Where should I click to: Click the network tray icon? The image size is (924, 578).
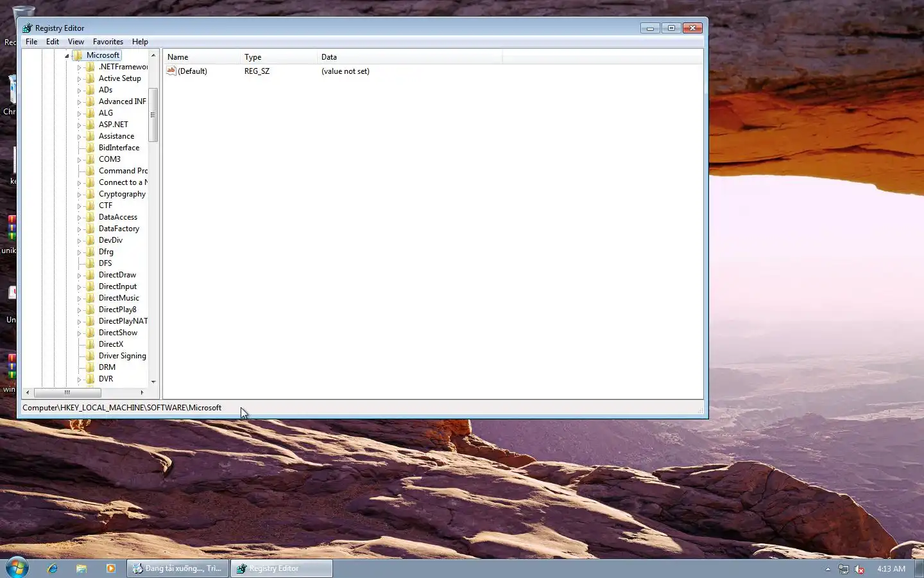coord(843,569)
